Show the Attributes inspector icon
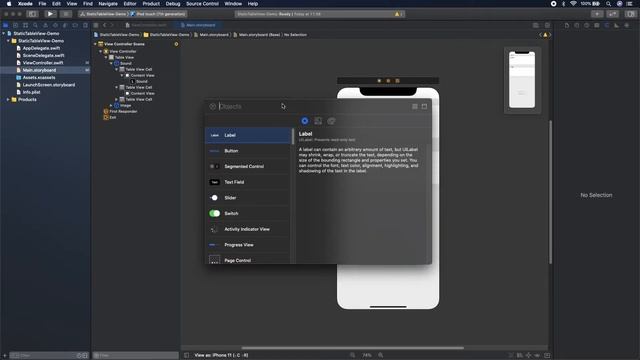This screenshot has height=360, width=640. point(607,25)
